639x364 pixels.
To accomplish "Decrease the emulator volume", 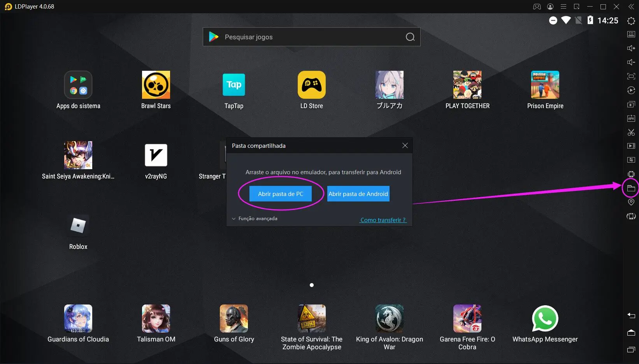I will point(631,62).
